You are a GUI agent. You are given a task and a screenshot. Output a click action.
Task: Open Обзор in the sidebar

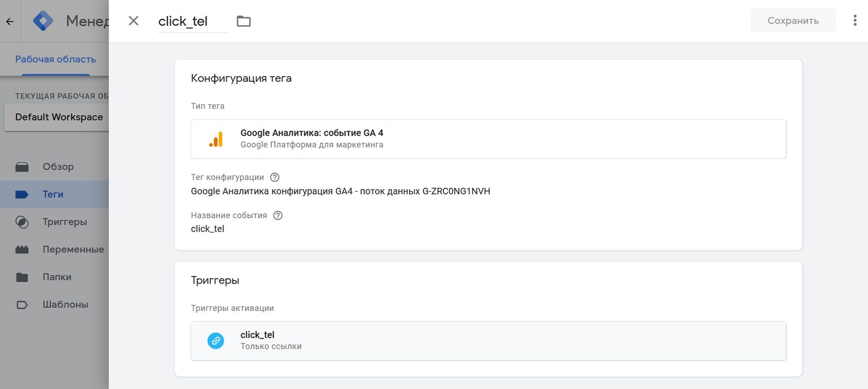[54, 167]
